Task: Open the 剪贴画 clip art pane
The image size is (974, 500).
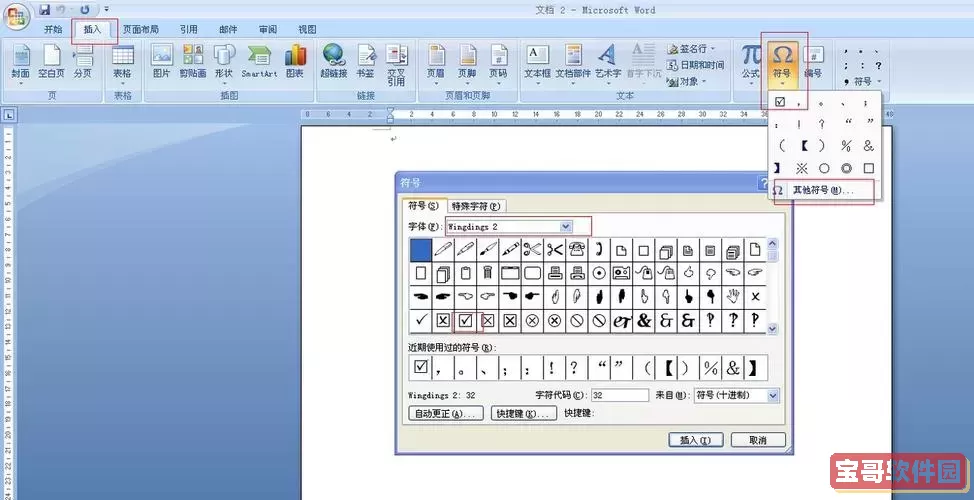Action: point(193,63)
